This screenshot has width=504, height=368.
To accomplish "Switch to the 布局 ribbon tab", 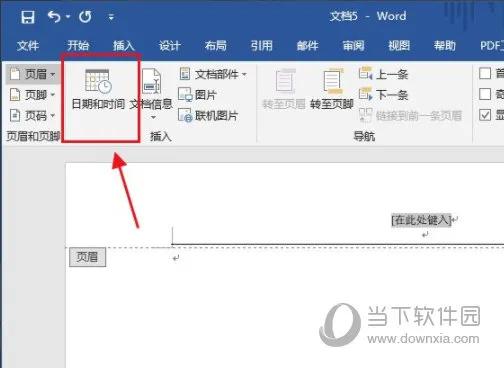I will 216,45.
